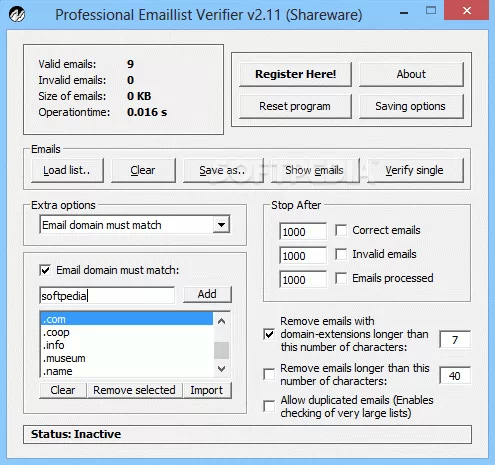Toggle remove long domain-extensions checkbox

pos(269,334)
